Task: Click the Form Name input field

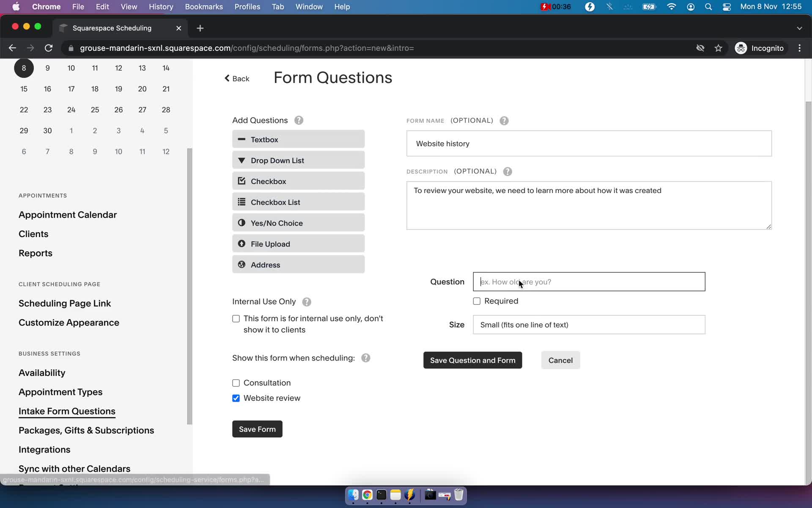Action: [589, 144]
